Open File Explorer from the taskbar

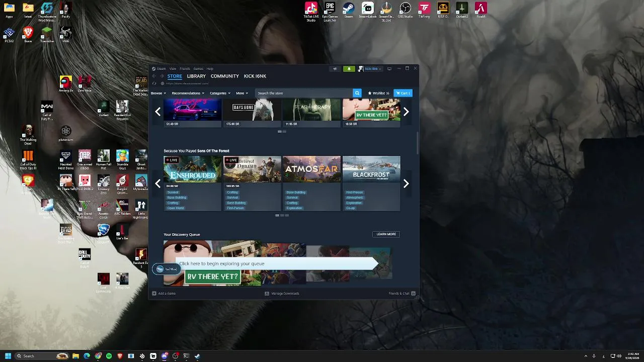[75, 356]
